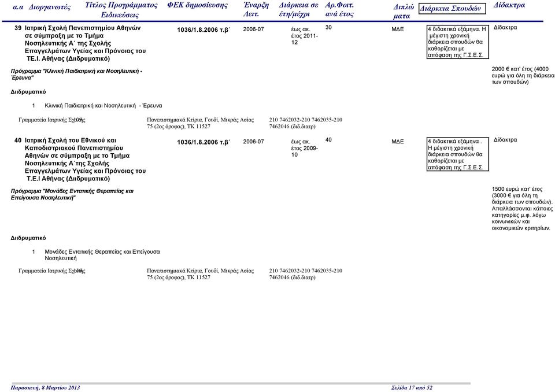The image size is (555, 392).
Task: Select the 'Αρ.Φοιτ. ανά έτος' header
Action: tap(339, 10)
